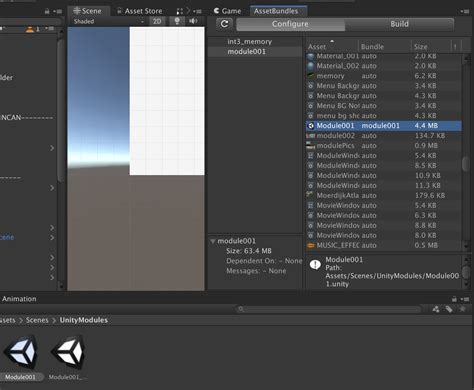Image resolution: width=474 pixels, height=390 pixels.
Task: Toggle the lock on the Project panel
Action: 454,299
